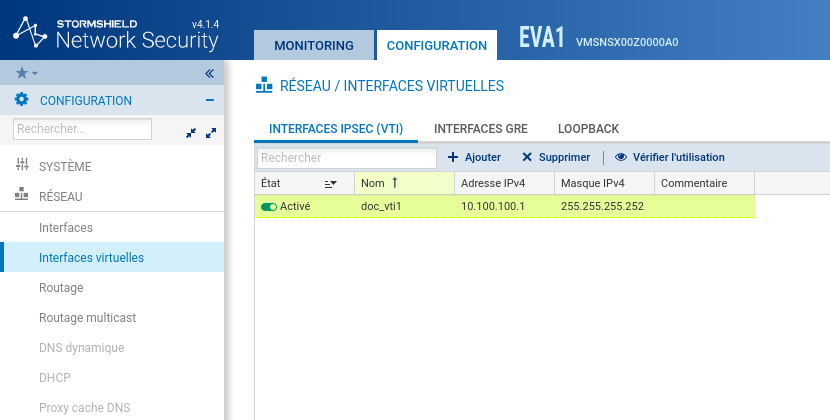The height and width of the screenshot is (420, 830).
Task: Click the Configuration gear icon
Action: click(21, 100)
